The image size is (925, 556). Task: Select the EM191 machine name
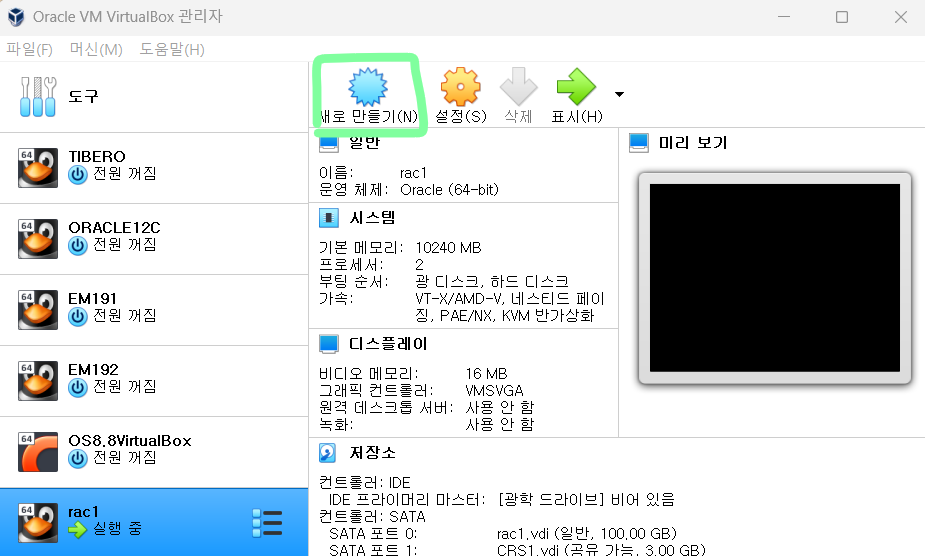(93, 299)
